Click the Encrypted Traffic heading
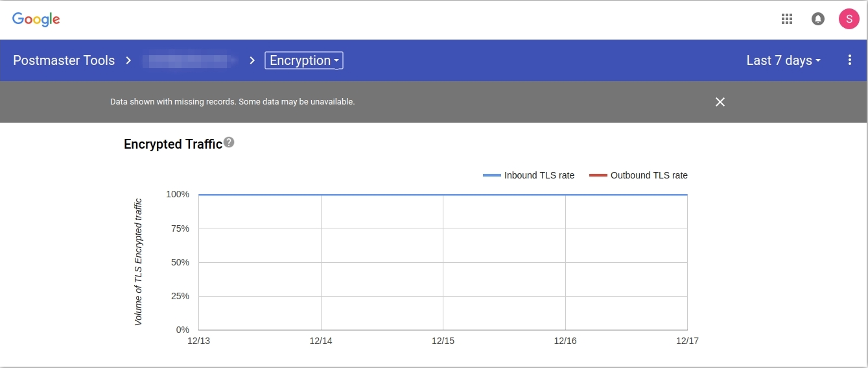 coord(173,144)
